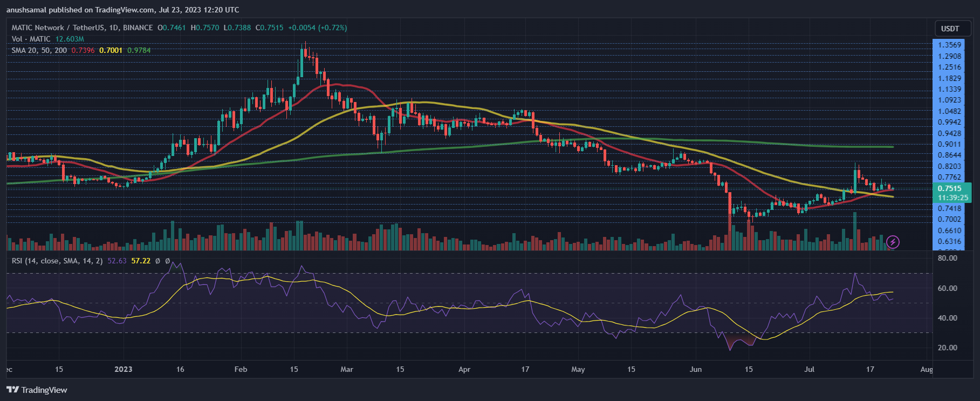Click the Aug label on time axis
The image size is (980, 401).
tap(927, 369)
